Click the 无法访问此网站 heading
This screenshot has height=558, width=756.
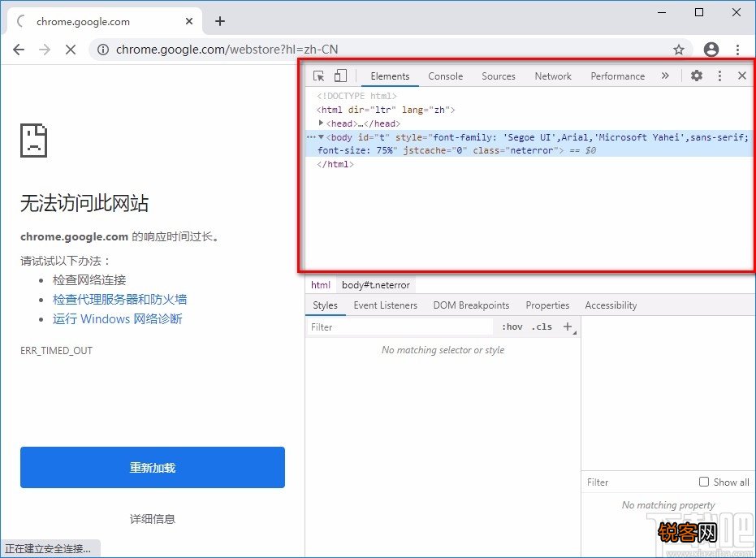tap(84, 203)
